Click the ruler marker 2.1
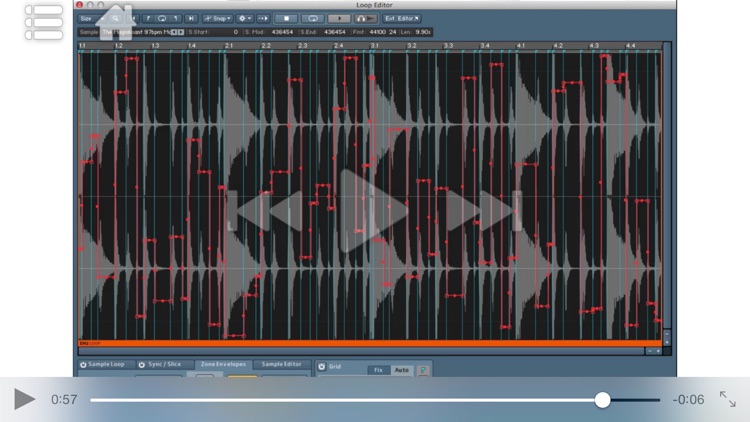The height and width of the screenshot is (422, 750). coord(229,46)
